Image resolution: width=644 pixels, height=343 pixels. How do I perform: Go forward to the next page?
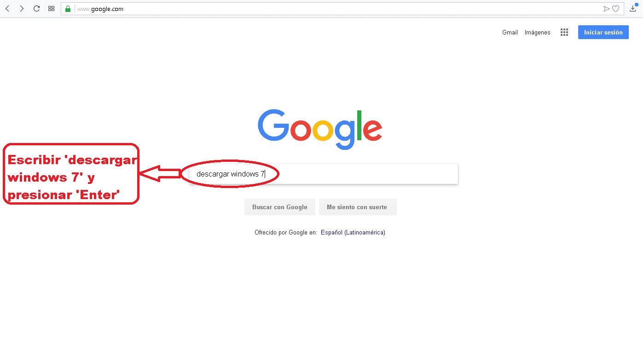(22, 9)
